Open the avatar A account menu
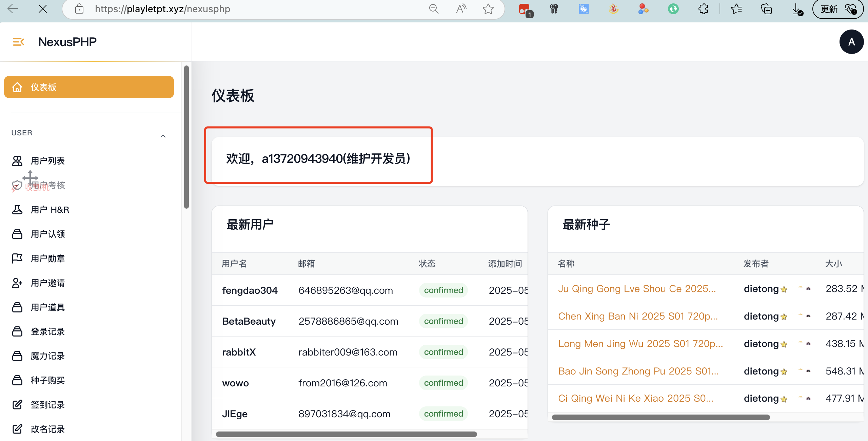The image size is (868, 441). tap(851, 42)
